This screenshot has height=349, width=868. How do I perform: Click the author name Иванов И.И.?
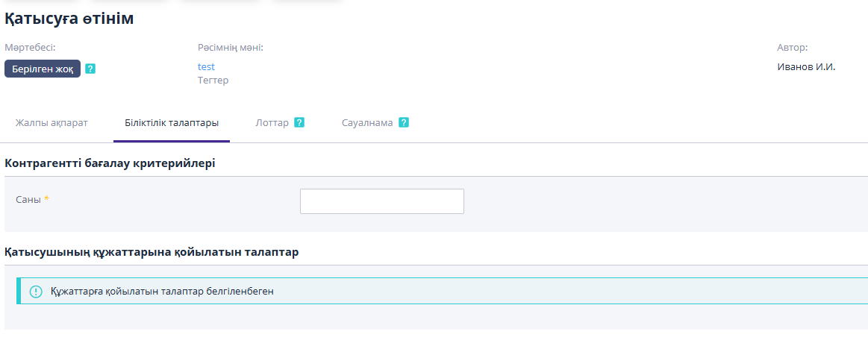806,66
